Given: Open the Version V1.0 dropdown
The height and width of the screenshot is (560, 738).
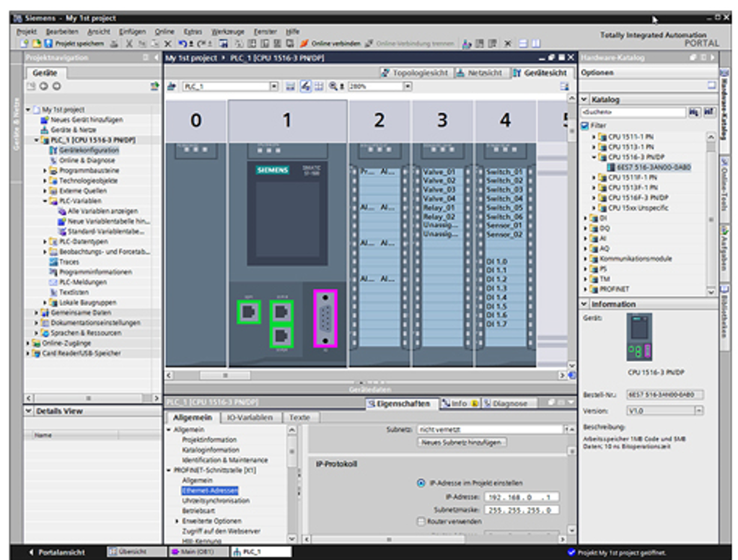Looking at the screenshot, I should point(699,411).
